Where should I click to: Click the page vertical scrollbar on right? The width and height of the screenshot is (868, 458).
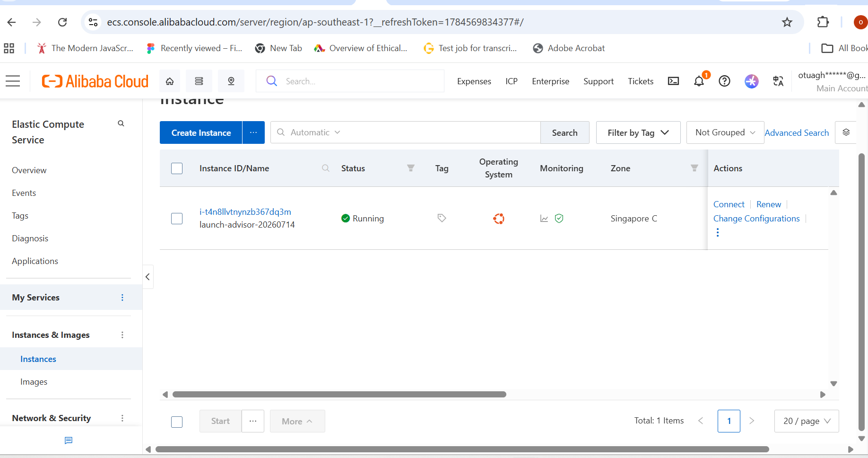click(x=862, y=292)
